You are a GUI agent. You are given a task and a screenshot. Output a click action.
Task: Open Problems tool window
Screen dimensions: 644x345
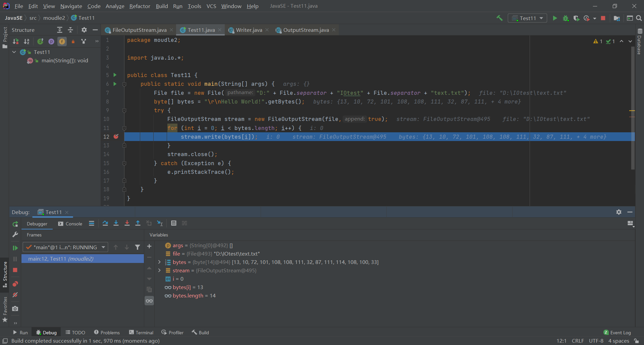107,333
